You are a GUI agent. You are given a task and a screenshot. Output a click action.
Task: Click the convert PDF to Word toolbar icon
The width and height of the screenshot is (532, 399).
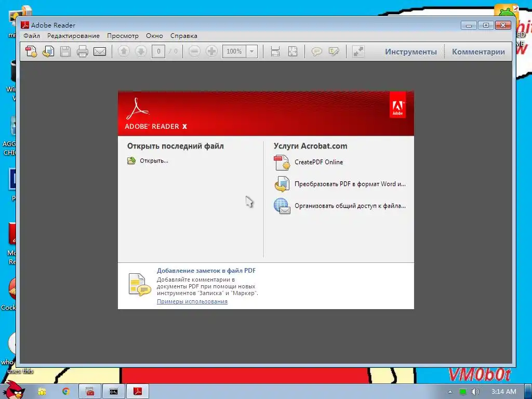click(x=48, y=51)
